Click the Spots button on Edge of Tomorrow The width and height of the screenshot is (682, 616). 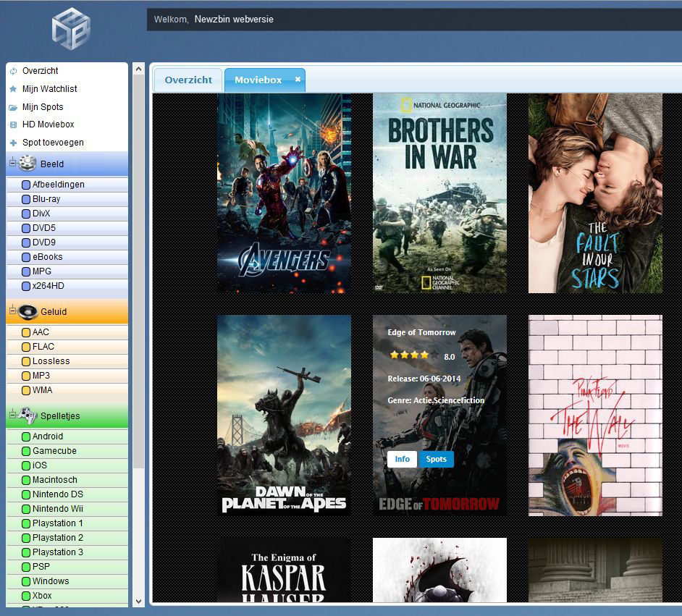coord(437,459)
